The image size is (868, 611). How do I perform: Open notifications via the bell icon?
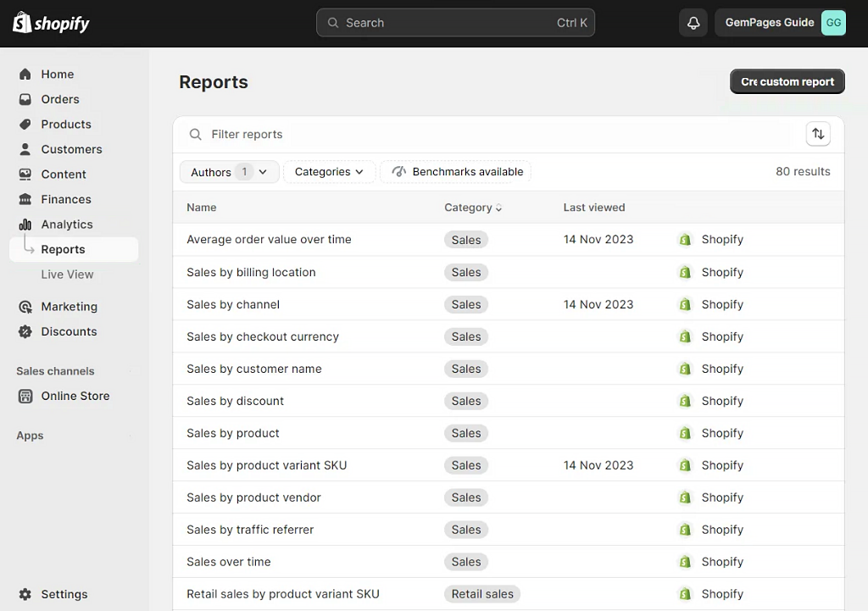click(693, 22)
